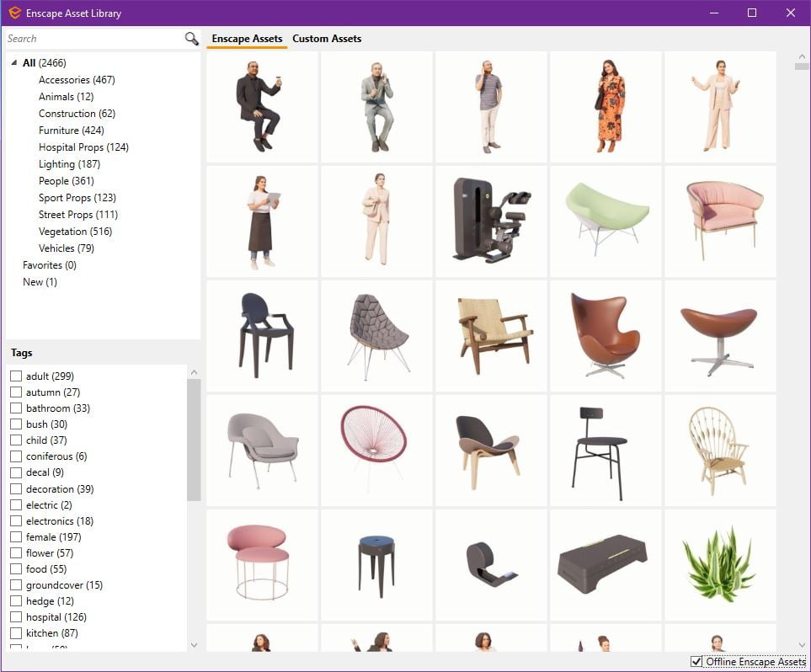
Task: Open the Hospital Props (124) category
Action: tap(83, 147)
